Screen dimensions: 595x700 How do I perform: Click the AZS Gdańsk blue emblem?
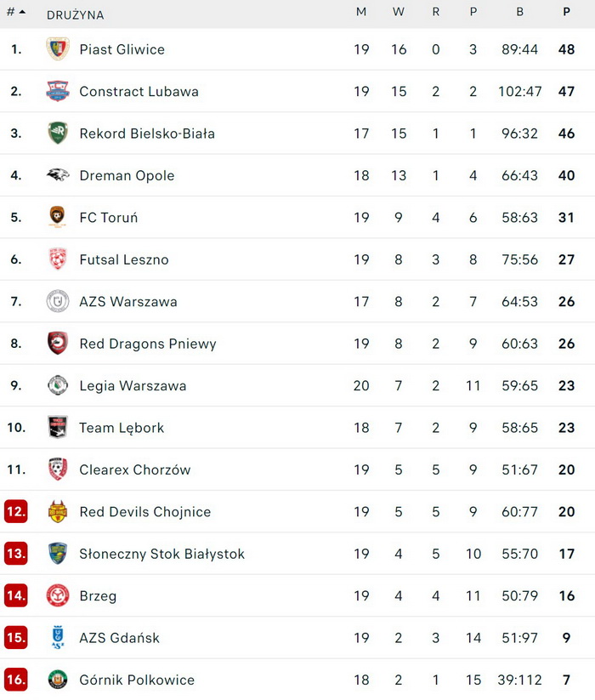coord(58,638)
